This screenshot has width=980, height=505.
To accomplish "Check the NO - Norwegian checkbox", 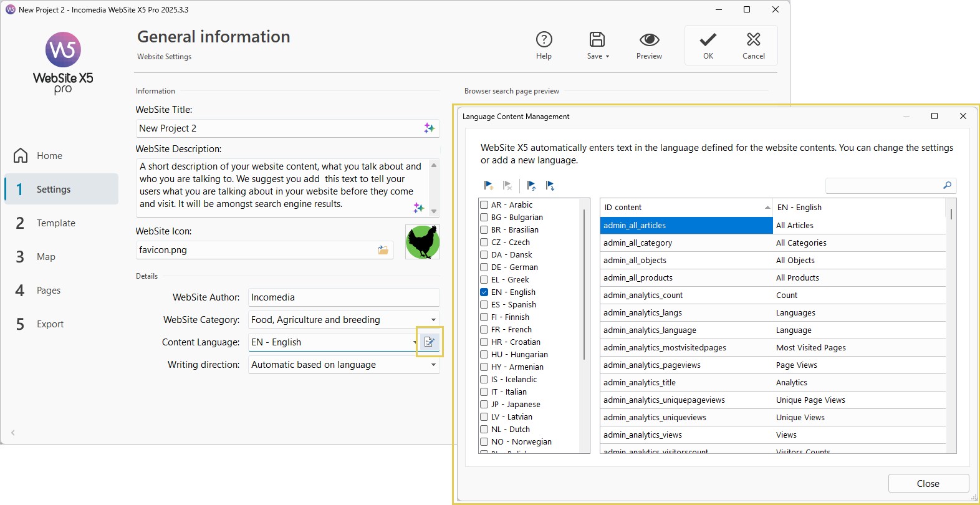I will coord(484,441).
